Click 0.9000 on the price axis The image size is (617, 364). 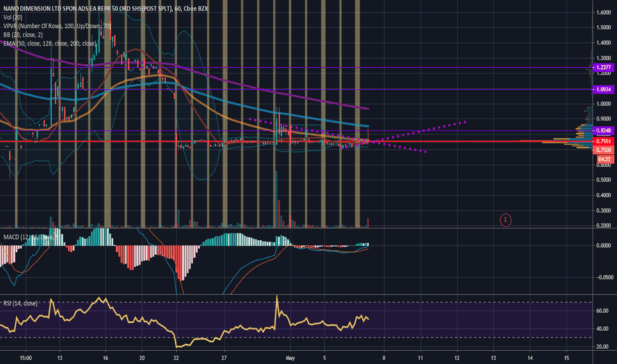603,119
